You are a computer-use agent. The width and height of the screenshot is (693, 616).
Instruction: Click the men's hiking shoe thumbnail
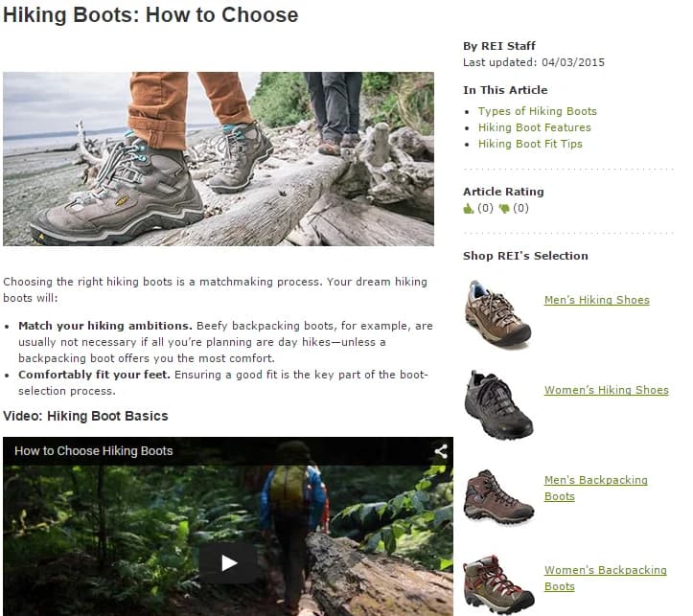tap(496, 313)
